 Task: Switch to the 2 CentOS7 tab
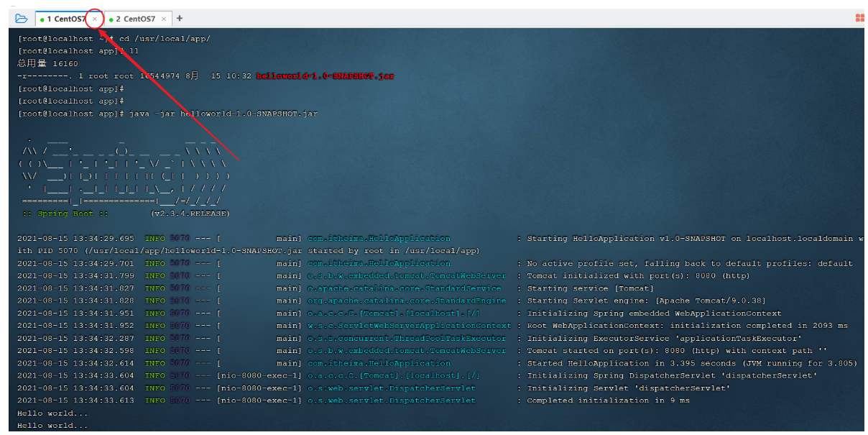[x=139, y=19]
